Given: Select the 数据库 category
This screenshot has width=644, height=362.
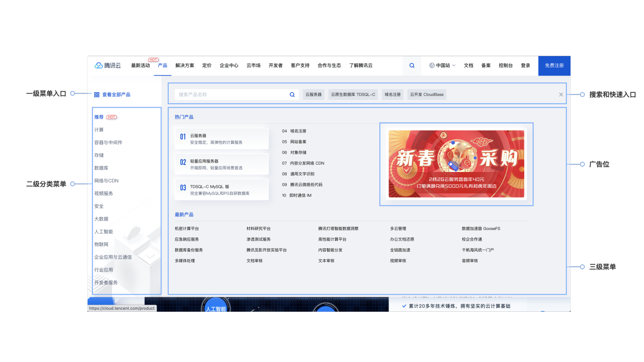Looking at the screenshot, I should tap(101, 168).
